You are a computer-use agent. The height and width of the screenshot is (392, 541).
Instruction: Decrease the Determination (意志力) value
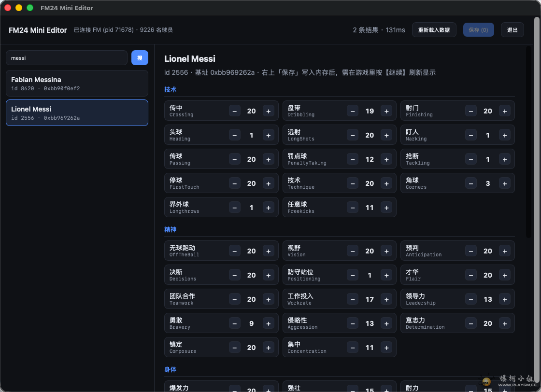(471, 323)
